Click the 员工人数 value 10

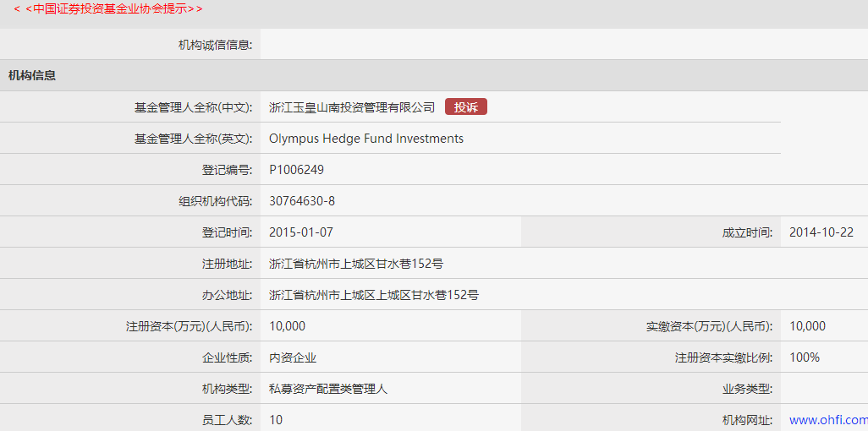pyautogui.click(x=276, y=420)
